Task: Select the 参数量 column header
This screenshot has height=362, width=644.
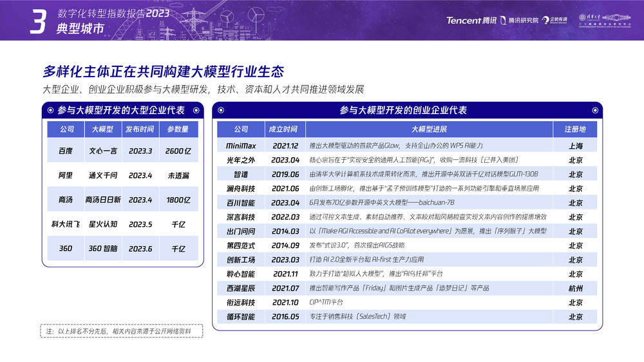Action: 178,129
